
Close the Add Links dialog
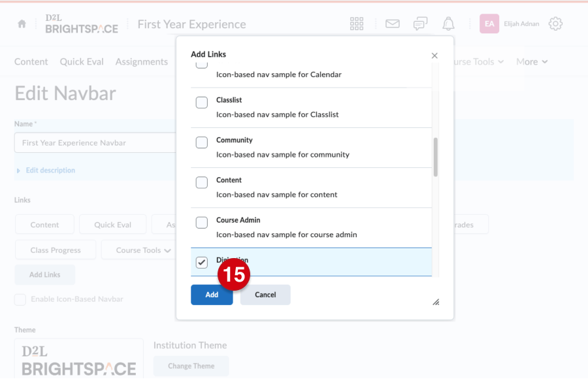coord(434,56)
